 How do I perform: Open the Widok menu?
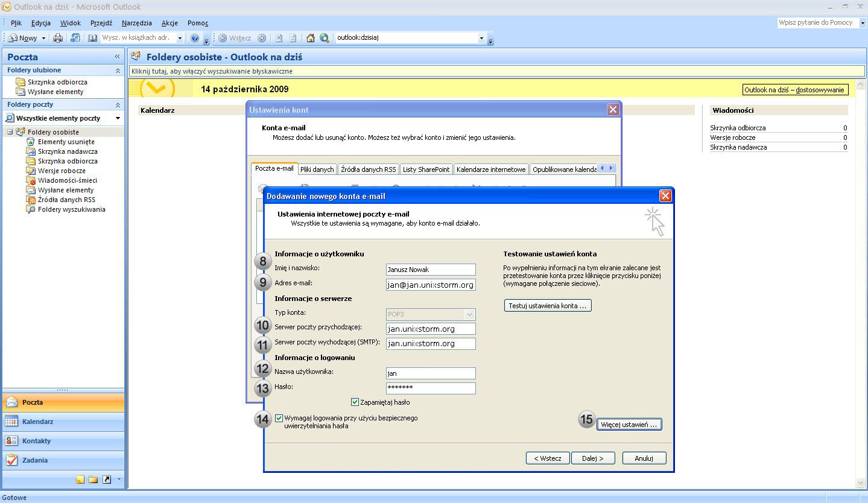pyautogui.click(x=71, y=23)
